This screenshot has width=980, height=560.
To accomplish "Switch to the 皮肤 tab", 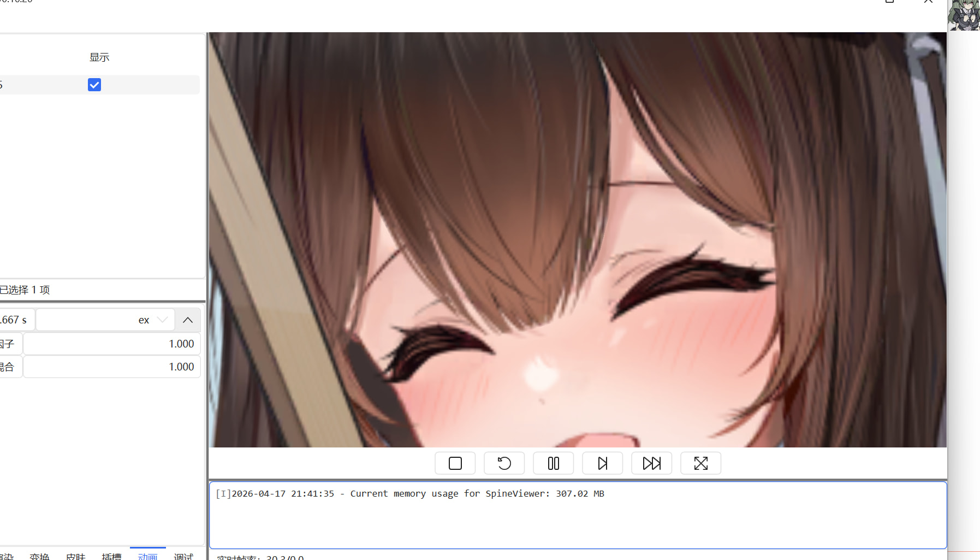I will pyautogui.click(x=76, y=556).
